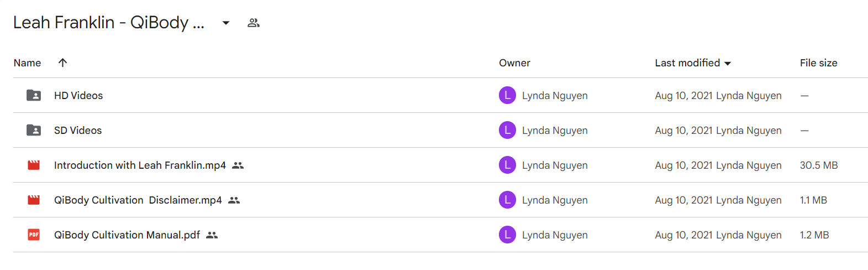Open the HD Videos shared folder icon

(34, 95)
